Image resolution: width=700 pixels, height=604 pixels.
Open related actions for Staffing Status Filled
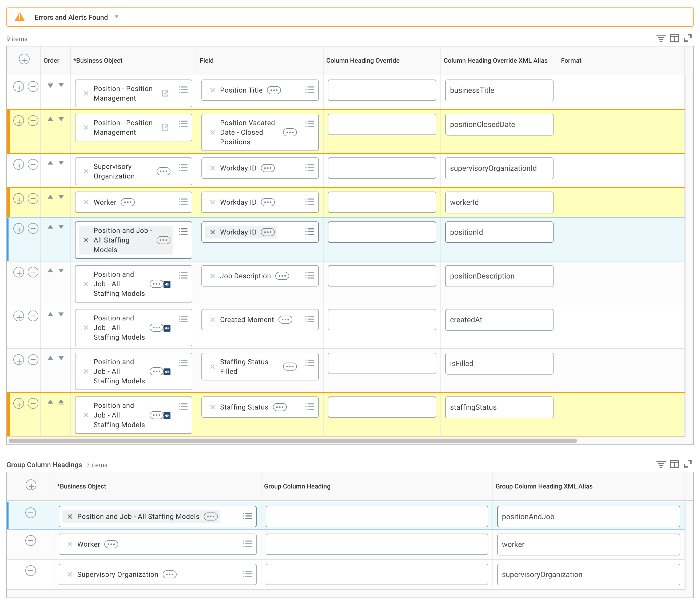(x=290, y=367)
